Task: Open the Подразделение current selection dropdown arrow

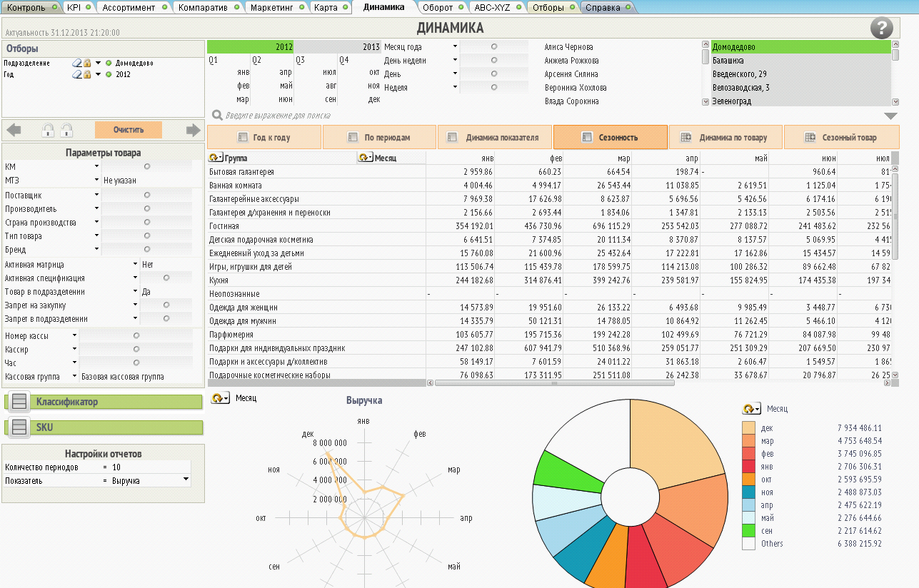Action: click(x=98, y=63)
